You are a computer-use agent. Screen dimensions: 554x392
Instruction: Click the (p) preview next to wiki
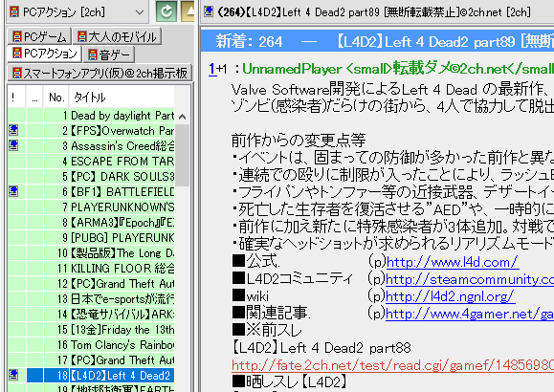tap(377, 296)
